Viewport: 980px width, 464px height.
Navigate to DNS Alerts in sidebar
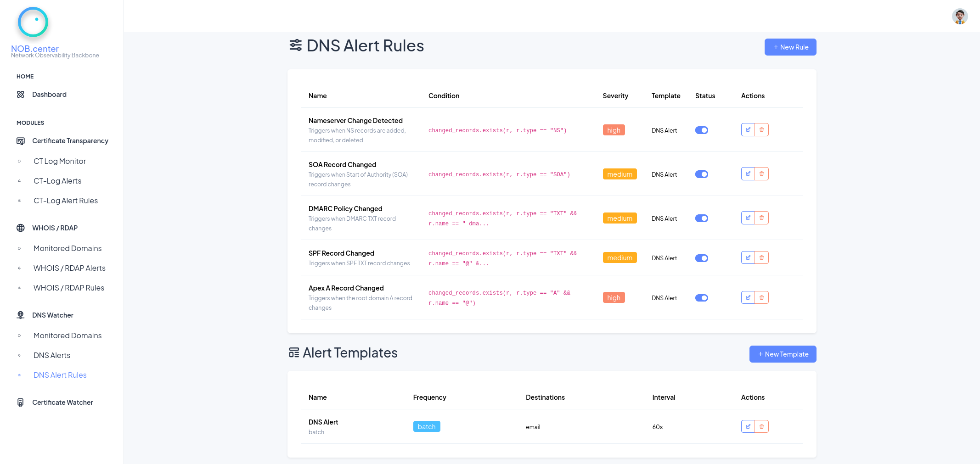coord(51,355)
